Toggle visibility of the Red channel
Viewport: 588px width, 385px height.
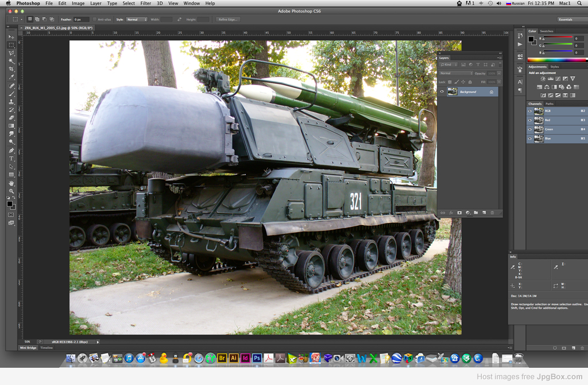coord(530,120)
